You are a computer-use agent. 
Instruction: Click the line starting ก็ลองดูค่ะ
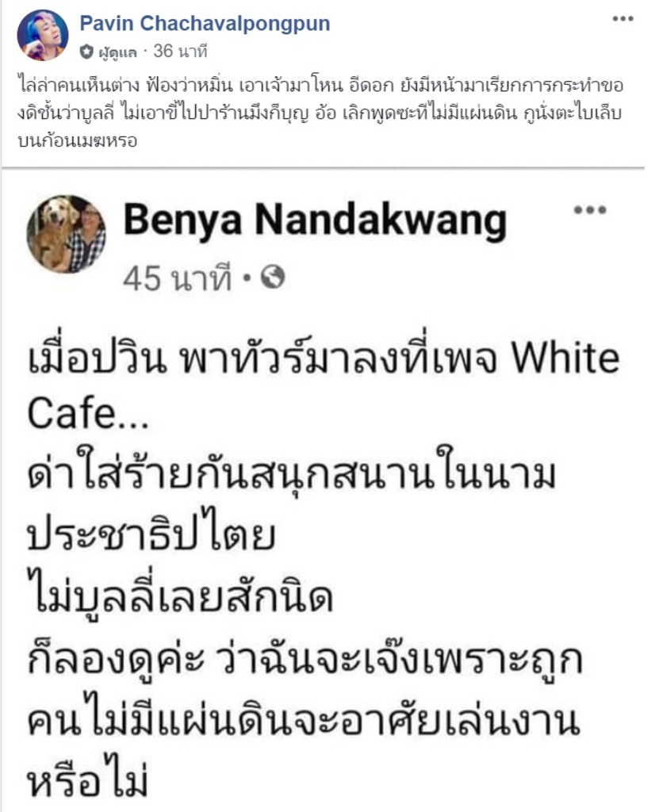tap(305, 659)
